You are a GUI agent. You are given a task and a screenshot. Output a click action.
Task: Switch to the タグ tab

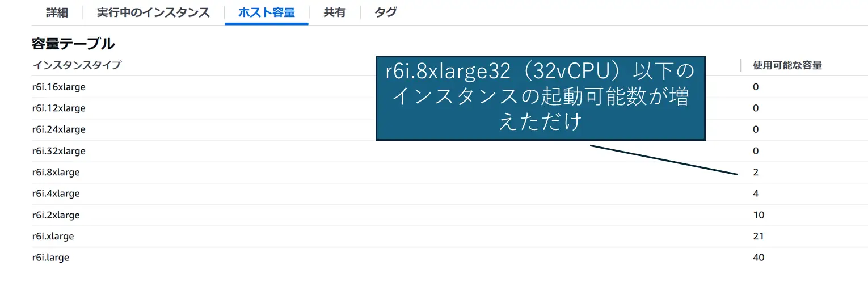386,12
